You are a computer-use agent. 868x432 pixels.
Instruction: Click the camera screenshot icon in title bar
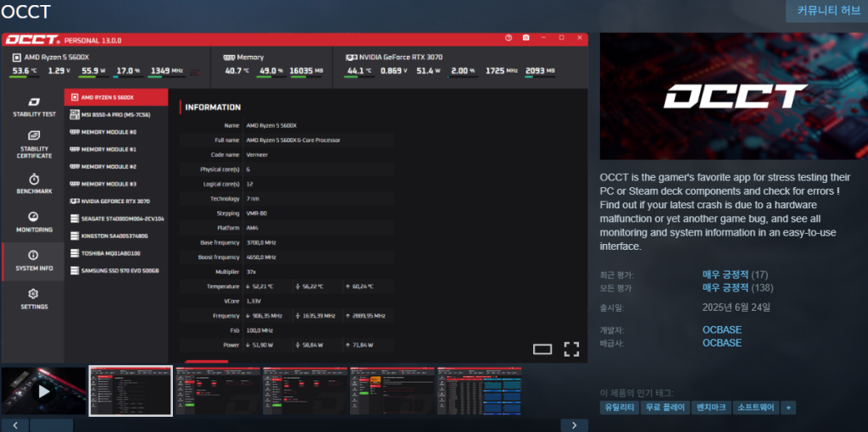click(526, 37)
